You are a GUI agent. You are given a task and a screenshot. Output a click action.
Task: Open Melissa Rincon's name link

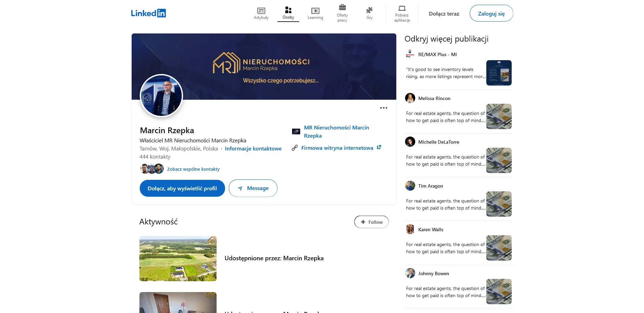coord(434,98)
